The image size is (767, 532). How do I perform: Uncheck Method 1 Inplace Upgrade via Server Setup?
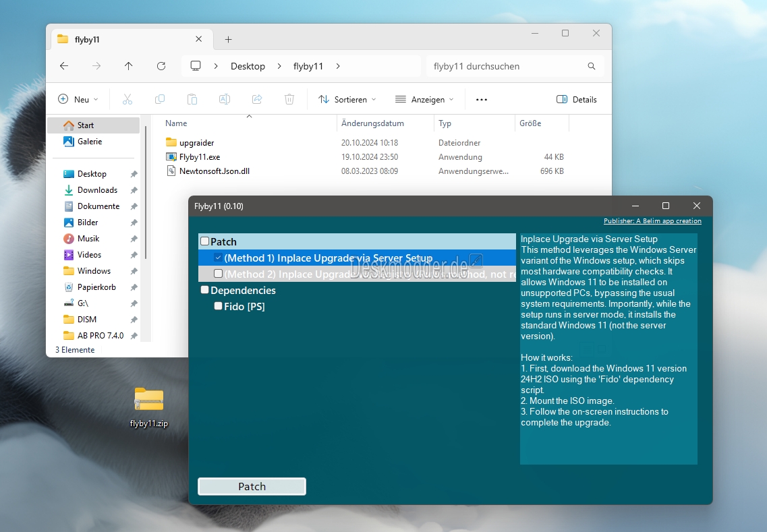[x=219, y=257]
